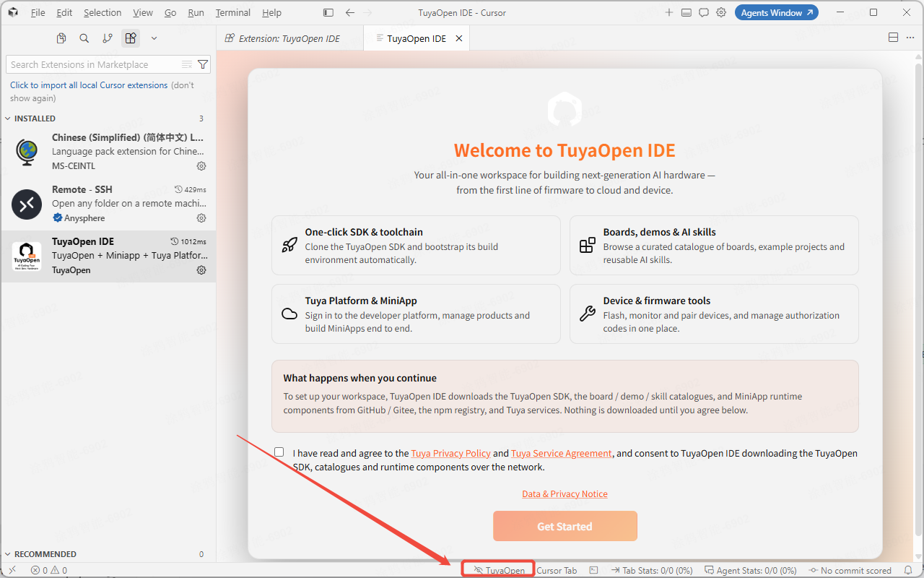Go forward with the title bar arrow
The width and height of the screenshot is (924, 578).
(369, 13)
